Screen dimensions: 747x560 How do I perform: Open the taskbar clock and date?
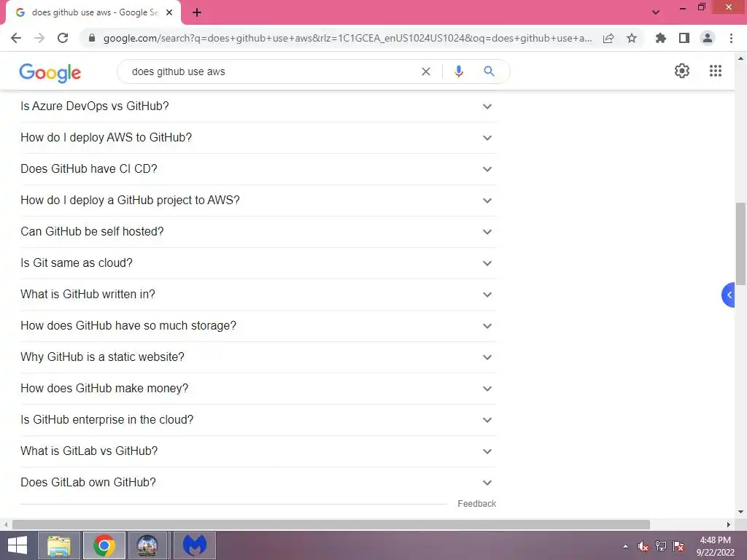715,546
